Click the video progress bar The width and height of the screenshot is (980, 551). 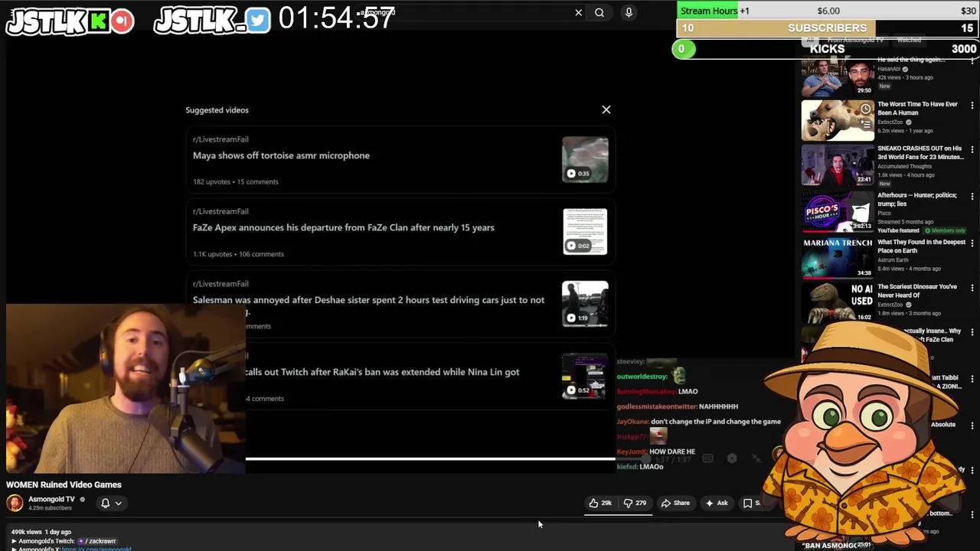click(430, 459)
